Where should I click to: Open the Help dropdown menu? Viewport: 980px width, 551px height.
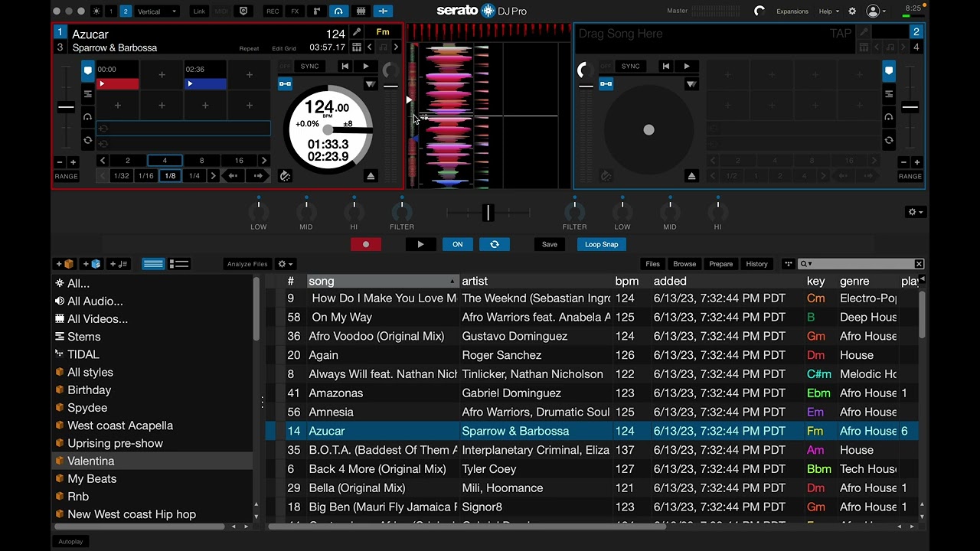click(828, 11)
